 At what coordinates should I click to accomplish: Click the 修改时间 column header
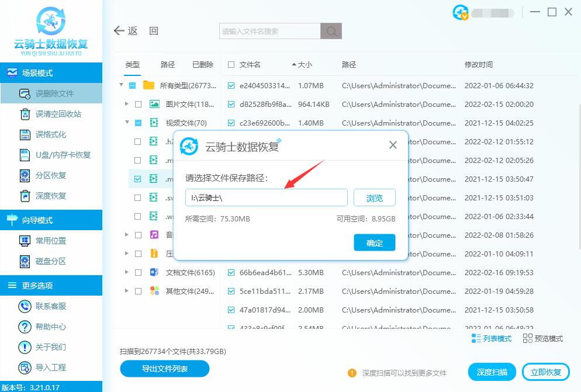478,64
